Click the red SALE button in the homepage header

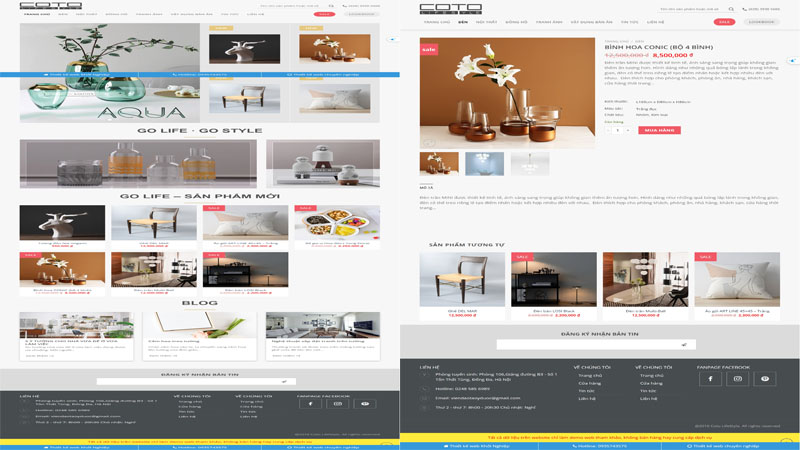324,14
